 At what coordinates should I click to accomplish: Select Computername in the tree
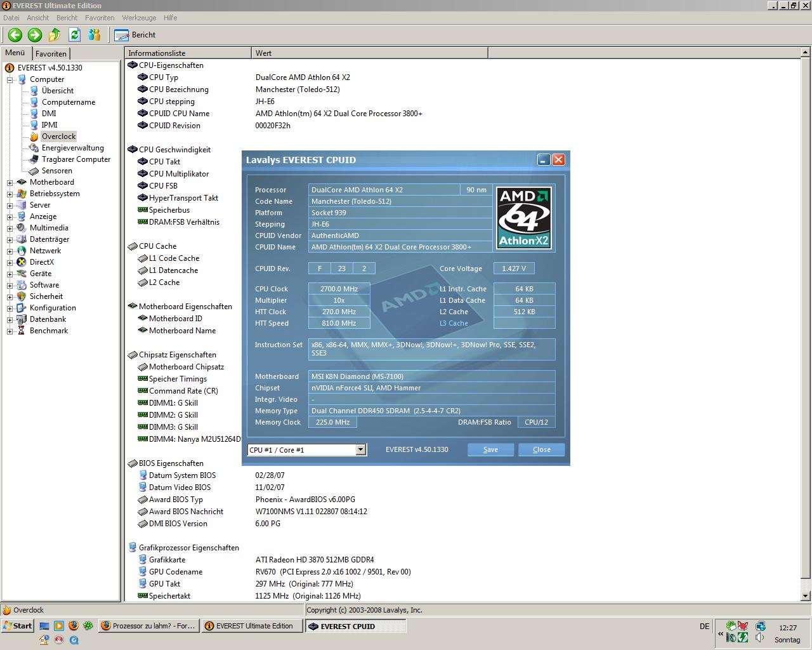(69, 102)
